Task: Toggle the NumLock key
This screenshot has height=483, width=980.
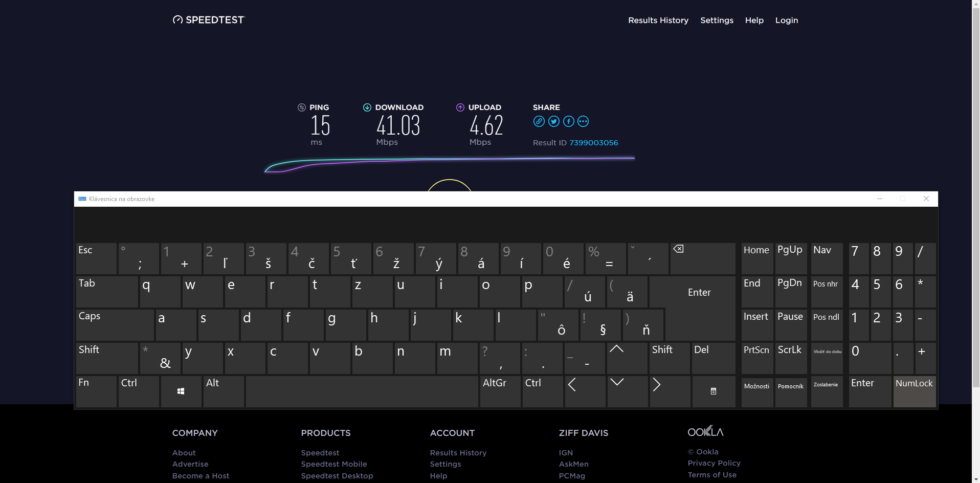Action: click(x=914, y=391)
